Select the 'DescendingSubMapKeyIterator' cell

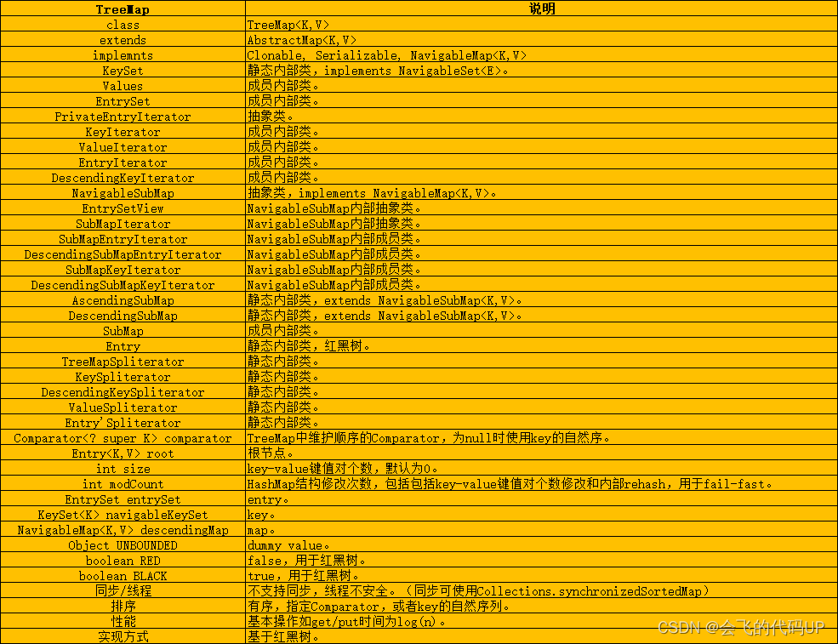coord(123,285)
